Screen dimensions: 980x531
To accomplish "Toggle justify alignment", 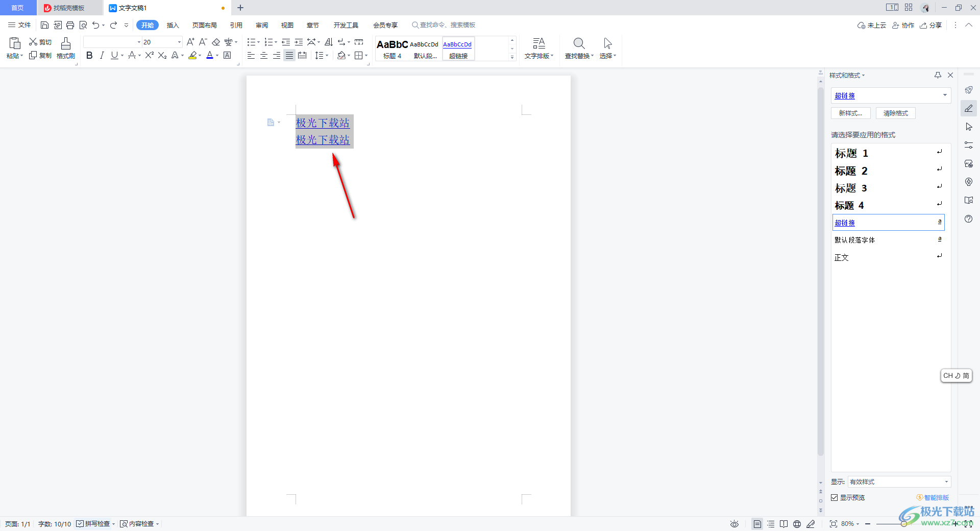I will pyautogui.click(x=289, y=55).
